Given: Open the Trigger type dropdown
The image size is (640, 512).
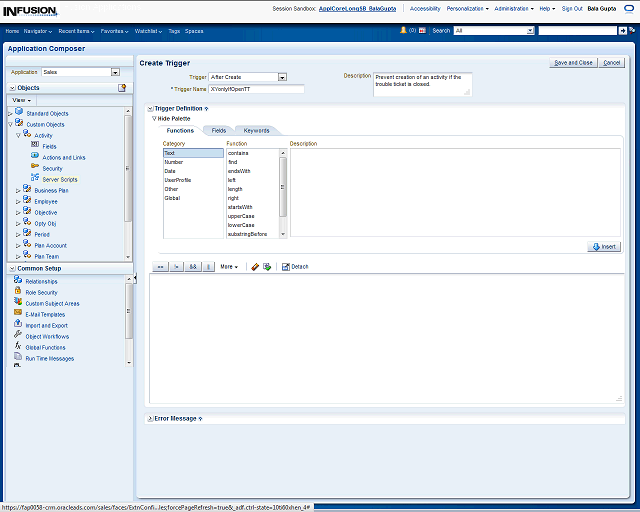Looking at the screenshot, I should pos(282,77).
